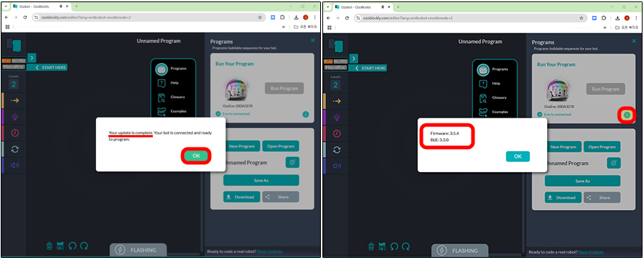Open the Loops category in left window
Viewport: 644px width, 263px height.
coord(15,150)
